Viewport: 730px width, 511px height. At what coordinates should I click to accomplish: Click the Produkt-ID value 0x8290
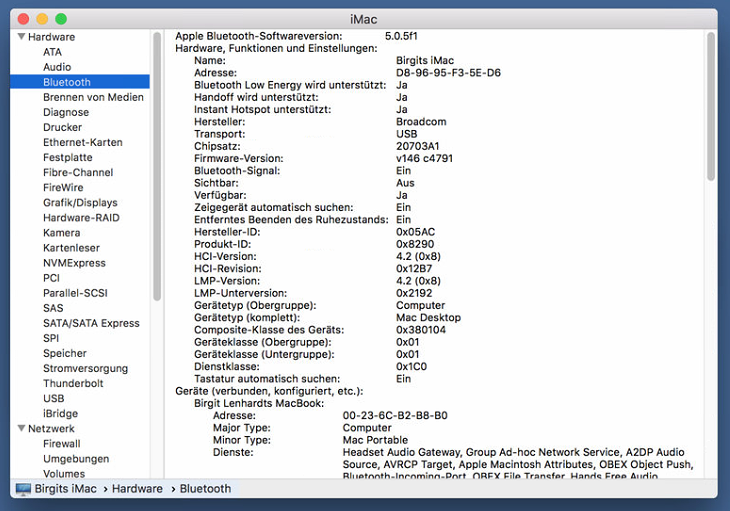click(x=415, y=244)
